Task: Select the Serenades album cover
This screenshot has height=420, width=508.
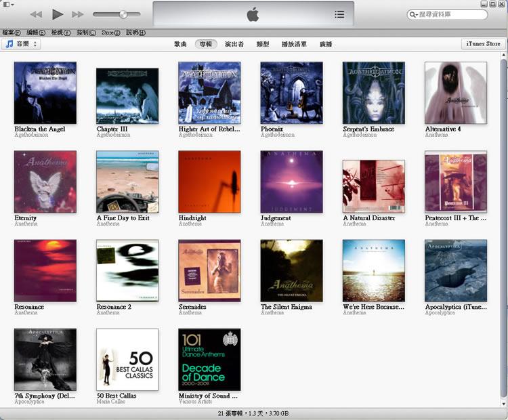Action: (209, 270)
